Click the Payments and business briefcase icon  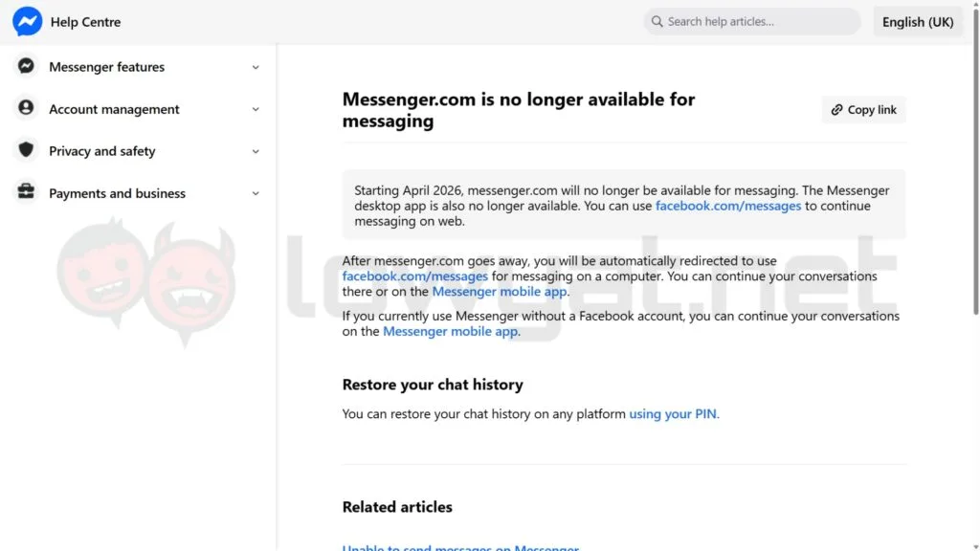point(26,191)
